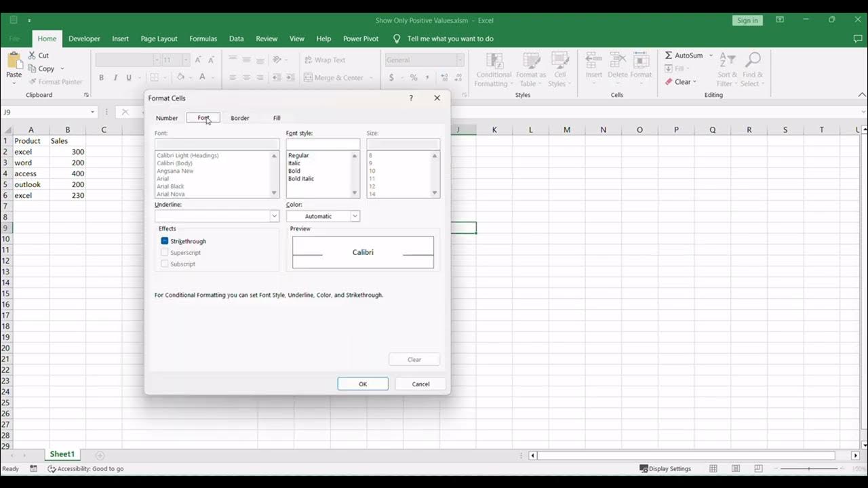Viewport: 868px width, 488px height.
Task: Open Cell Styles gallery
Action: pos(559,70)
